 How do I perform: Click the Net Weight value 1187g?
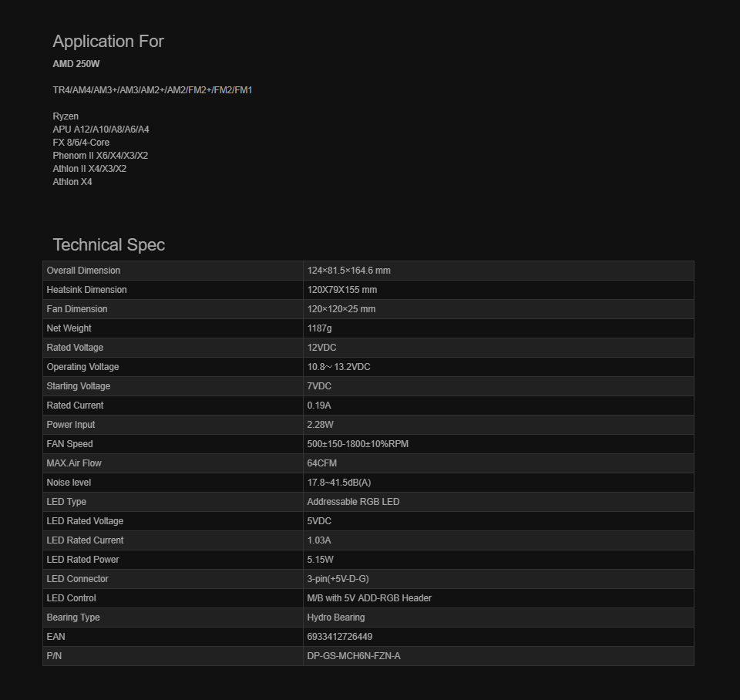(319, 328)
